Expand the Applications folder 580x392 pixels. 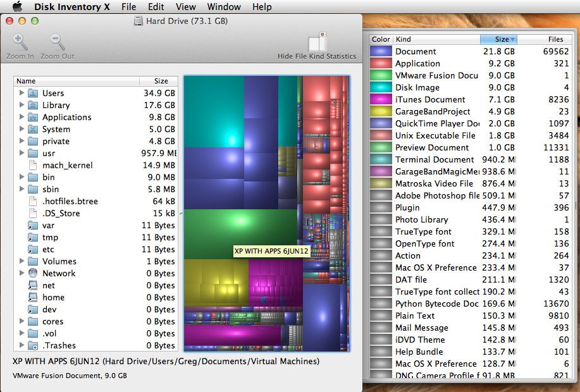[22, 117]
